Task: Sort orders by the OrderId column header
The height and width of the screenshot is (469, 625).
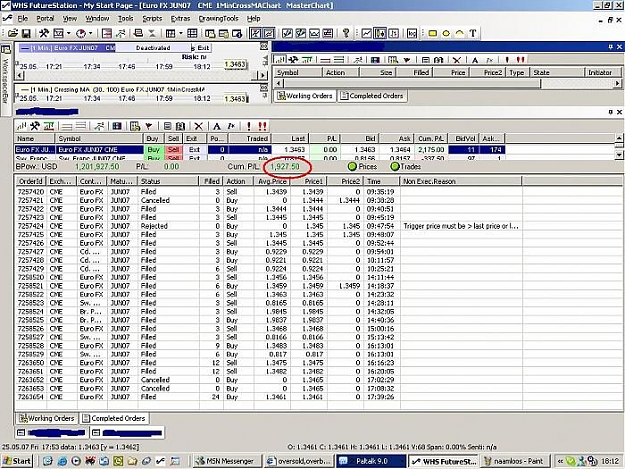Action: click(31, 181)
